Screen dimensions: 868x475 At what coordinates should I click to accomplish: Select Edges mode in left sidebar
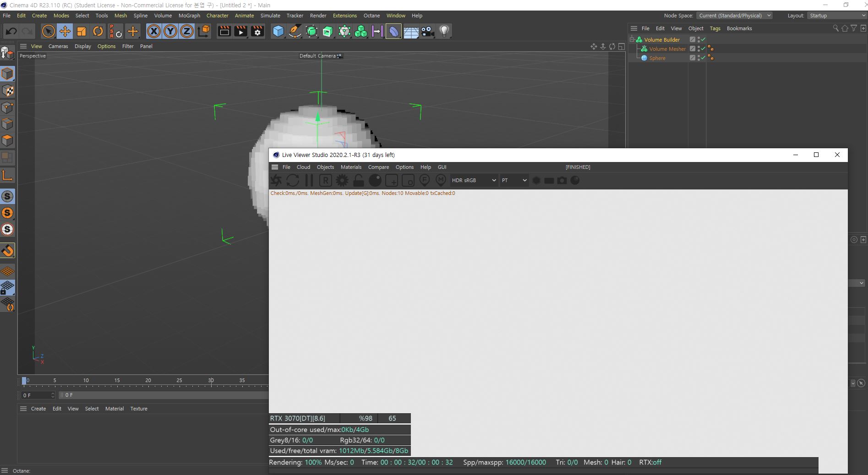(x=7, y=124)
